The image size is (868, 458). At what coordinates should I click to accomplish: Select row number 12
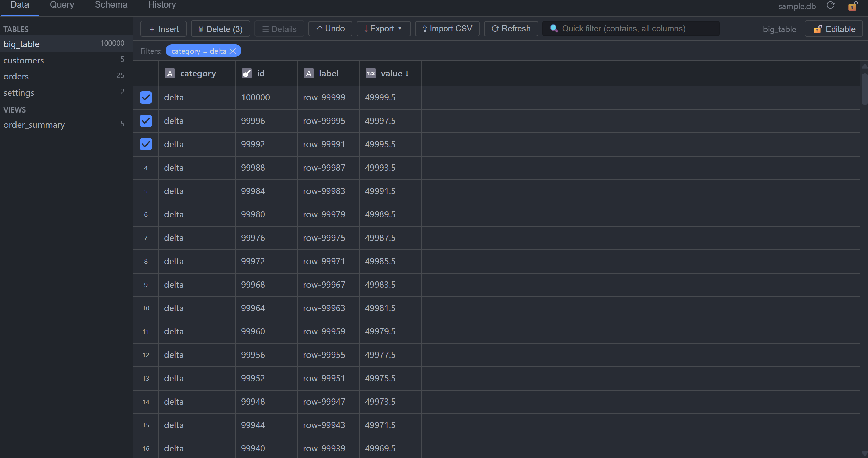(x=146, y=355)
